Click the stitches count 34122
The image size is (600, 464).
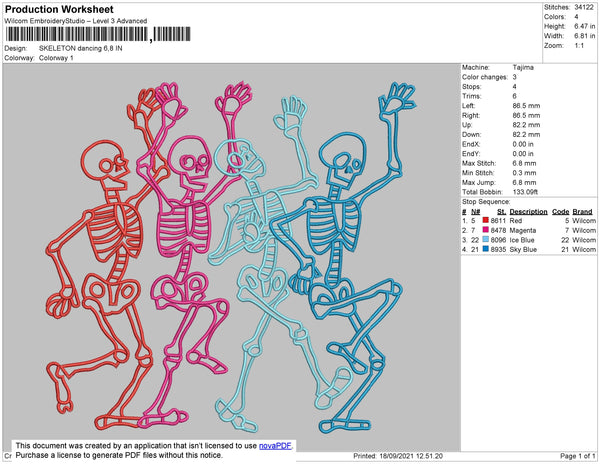tap(584, 7)
